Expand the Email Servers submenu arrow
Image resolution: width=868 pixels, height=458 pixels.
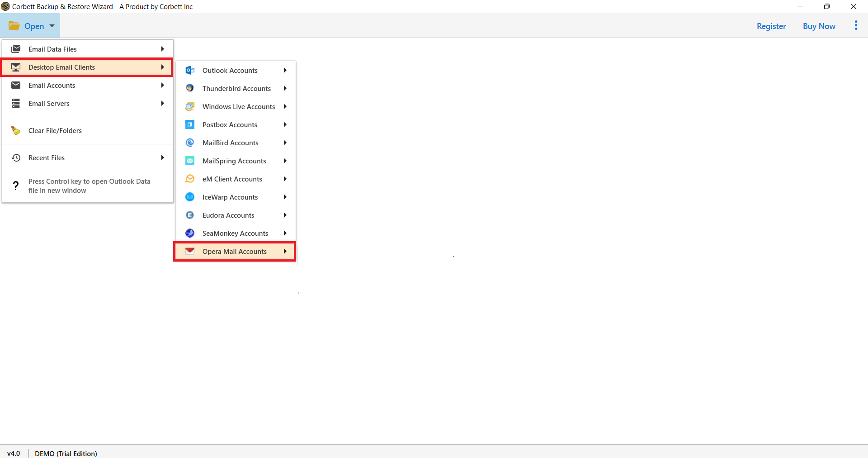(162, 103)
